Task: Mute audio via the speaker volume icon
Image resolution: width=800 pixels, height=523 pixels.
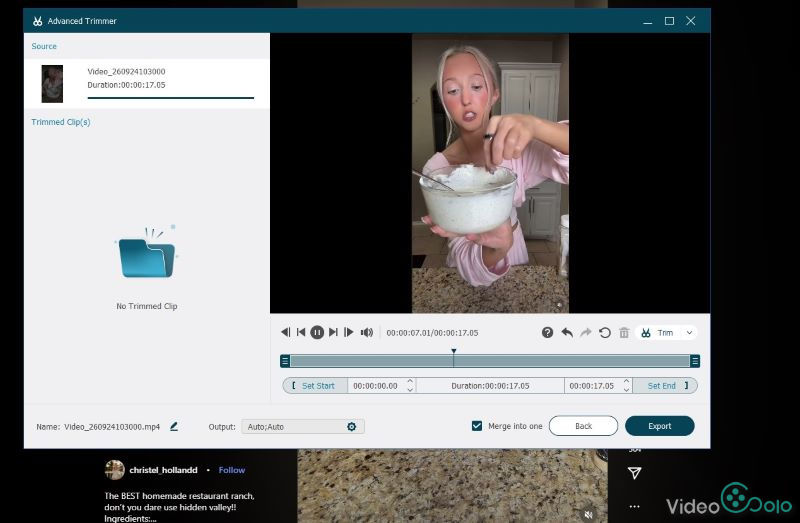Action: (367, 333)
